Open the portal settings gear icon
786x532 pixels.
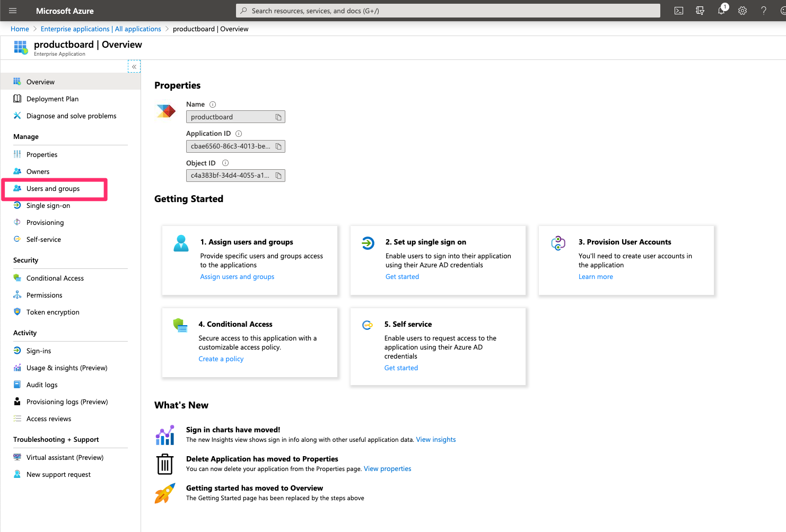point(743,11)
